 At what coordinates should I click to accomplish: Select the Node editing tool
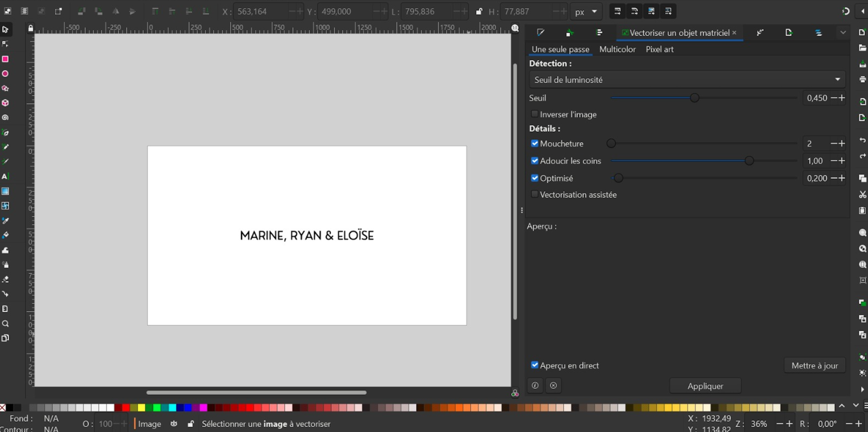pos(5,44)
